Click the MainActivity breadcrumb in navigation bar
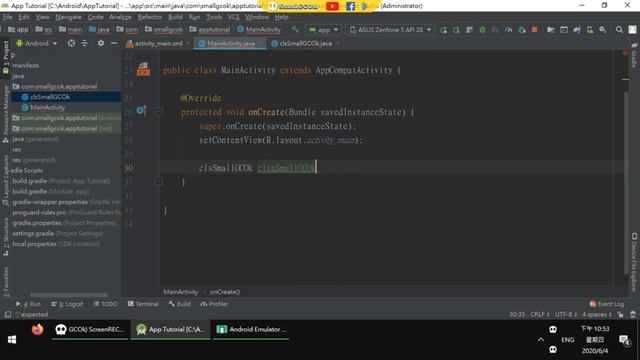This screenshot has height=360, width=640. click(x=259, y=29)
